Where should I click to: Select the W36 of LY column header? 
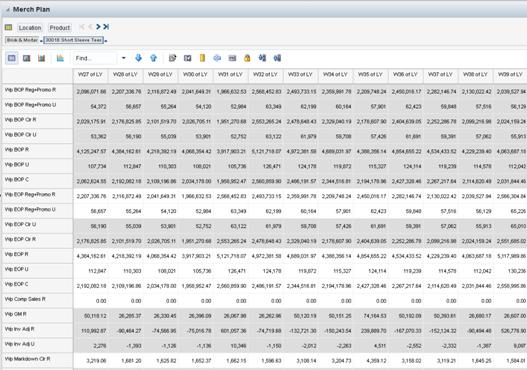point(405,75)
